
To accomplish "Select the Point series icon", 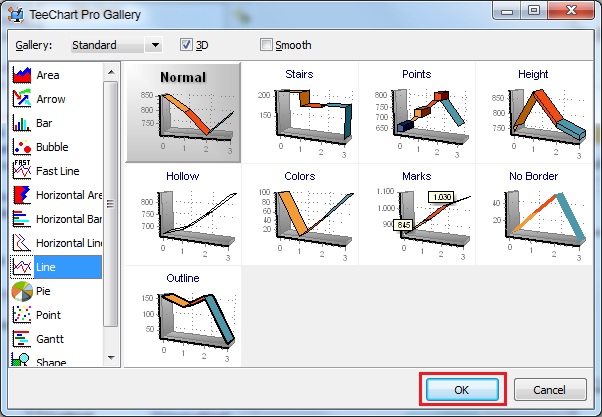I will click(22, 315).
